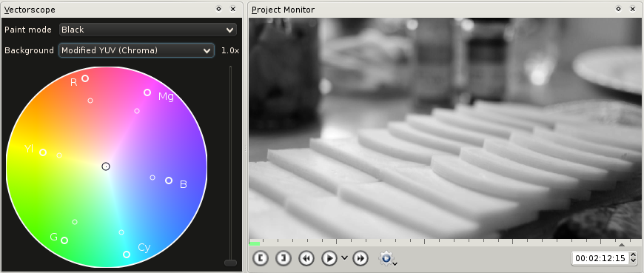Viewport: 644px width, 273px height.
Task: Decrease timecode with the down stepper arrow
Action: (633, 261)
